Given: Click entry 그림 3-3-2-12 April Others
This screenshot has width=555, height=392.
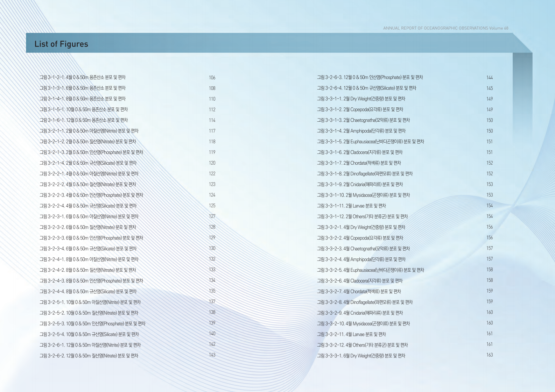Looking at the screenshot, I should tap(362, 345).
